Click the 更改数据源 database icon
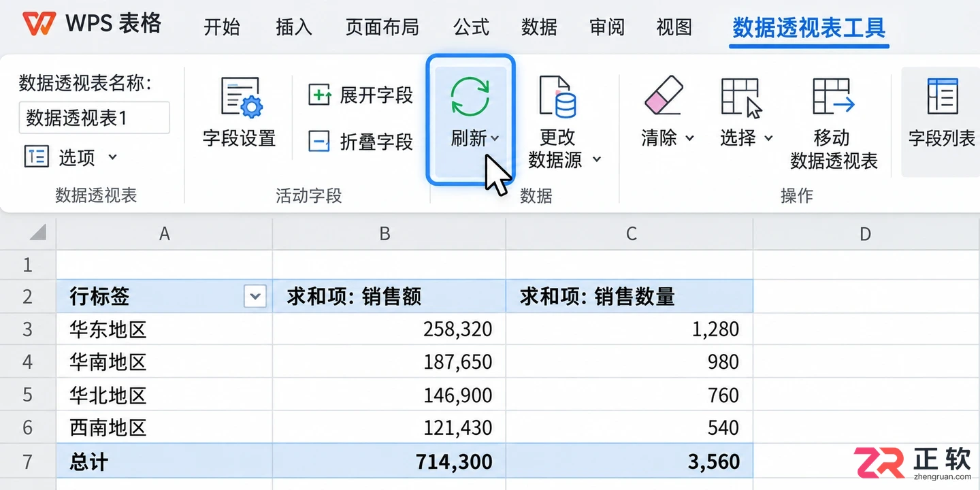The image size is (980, 490). 557,96
